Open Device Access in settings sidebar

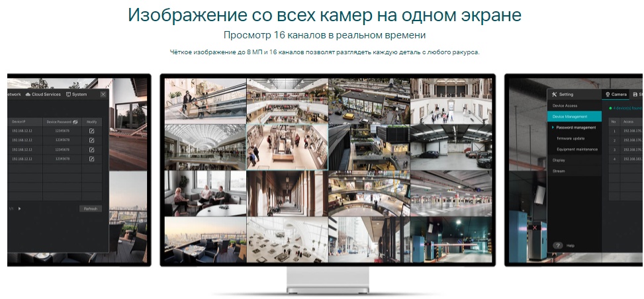click(x=565, y=106)
